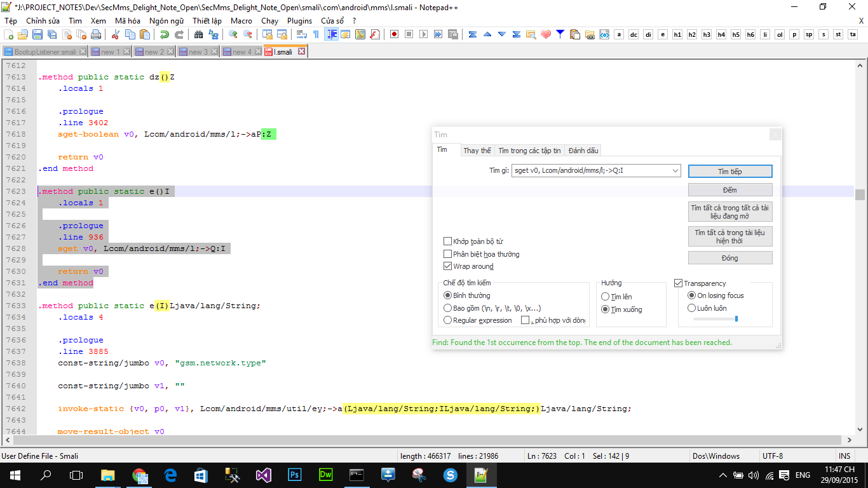Viewport: 868px width, 488px height.
Task: Click the Save file toolbar icon
Action: tap(37, 34)
